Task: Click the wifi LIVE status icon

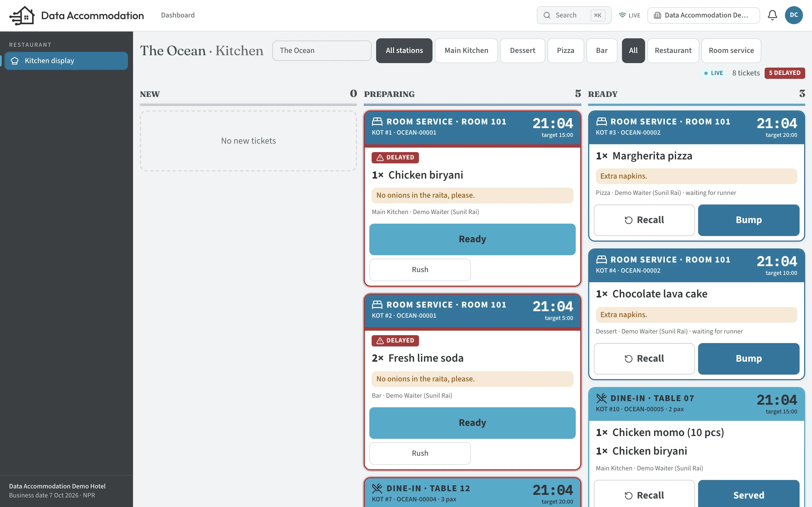Action: coord(623,15)
